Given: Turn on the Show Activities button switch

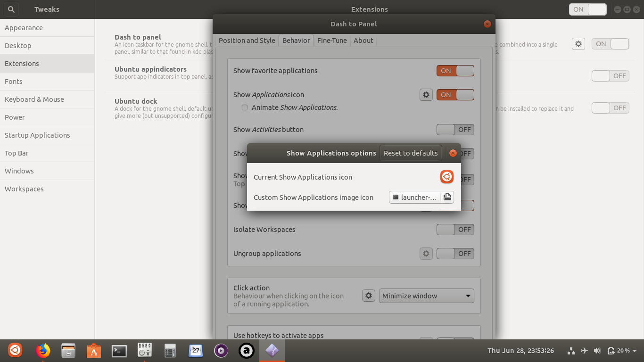Looking at the screenshot, I should click(x=455, y=129).
